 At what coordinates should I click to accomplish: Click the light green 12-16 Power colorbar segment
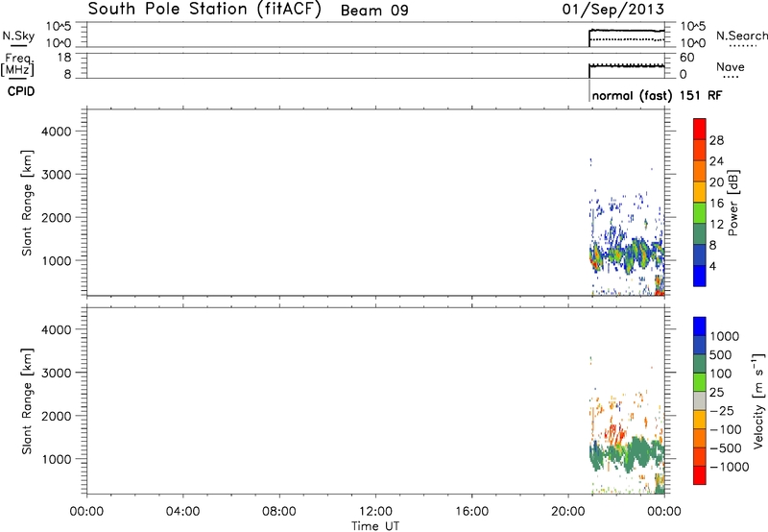click(700, 212)
